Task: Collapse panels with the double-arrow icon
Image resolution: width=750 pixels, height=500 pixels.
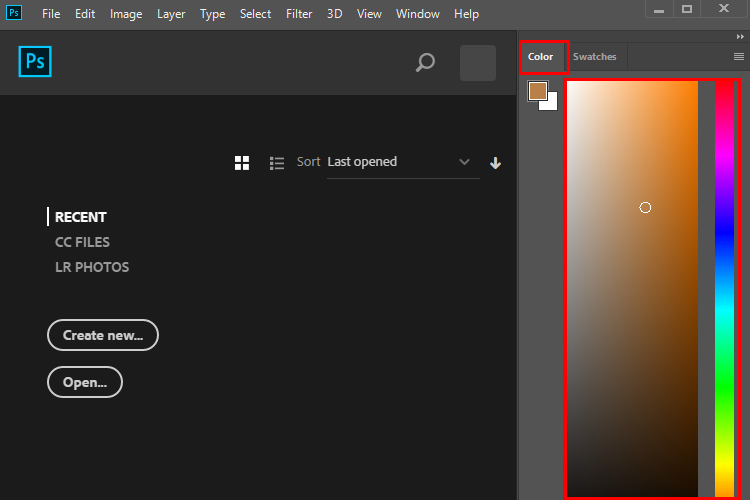Action: pos(740,37)
